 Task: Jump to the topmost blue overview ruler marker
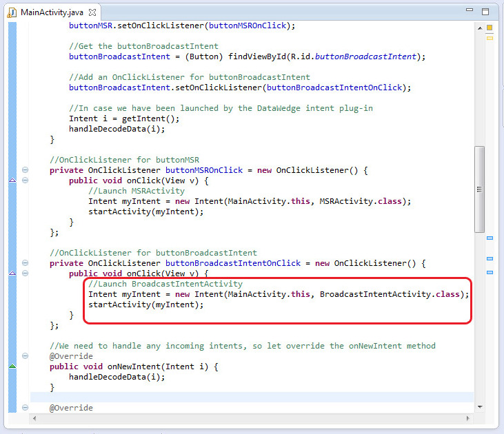490,238
